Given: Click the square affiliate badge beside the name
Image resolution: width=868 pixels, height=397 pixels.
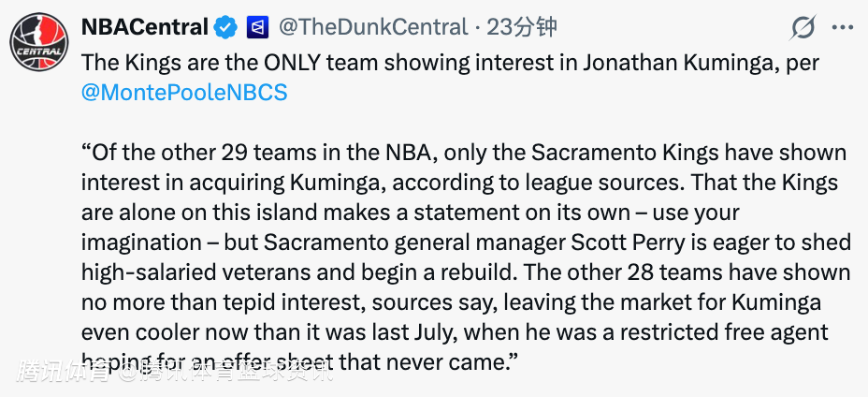Looking at the screenshot, I should pos(256,28).
